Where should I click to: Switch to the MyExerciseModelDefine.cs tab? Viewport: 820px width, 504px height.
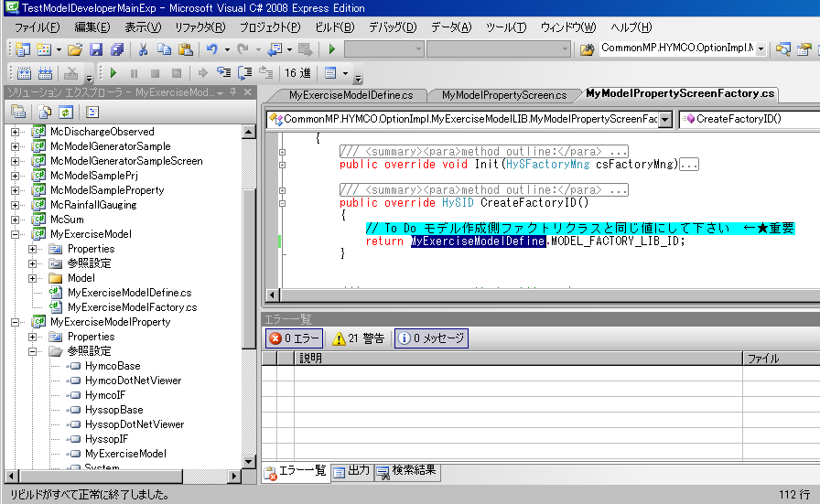(x=351, y=95)
